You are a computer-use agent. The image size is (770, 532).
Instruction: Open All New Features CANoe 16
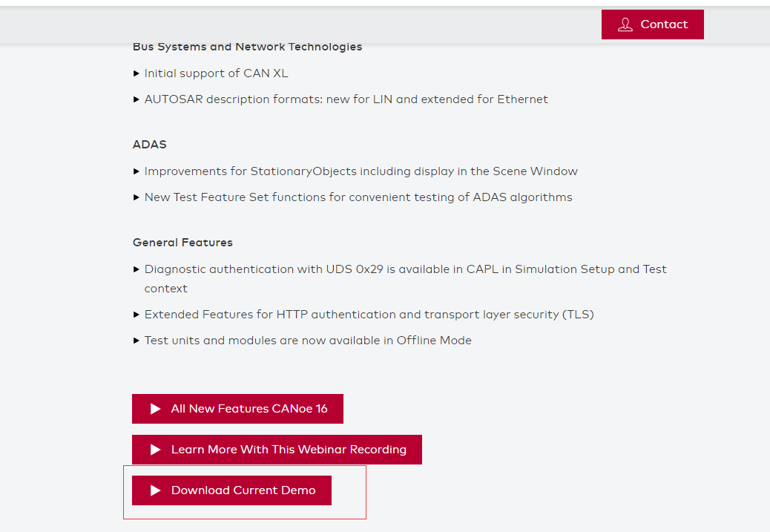coord(237,409)
